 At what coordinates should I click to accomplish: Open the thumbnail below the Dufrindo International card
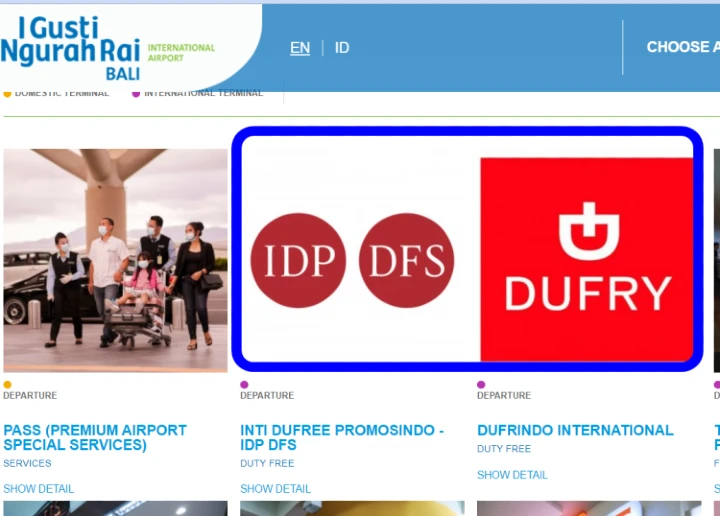click(589, 508)
